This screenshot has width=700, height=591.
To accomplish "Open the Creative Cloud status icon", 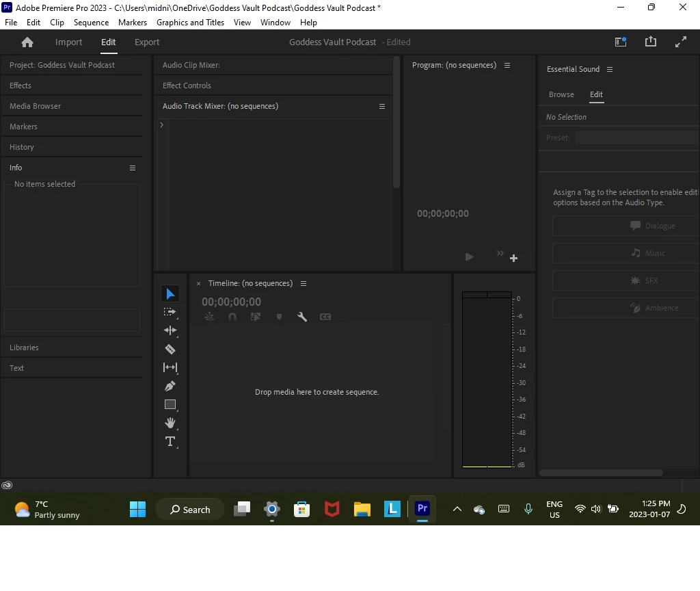I will [x=7, y=485].
